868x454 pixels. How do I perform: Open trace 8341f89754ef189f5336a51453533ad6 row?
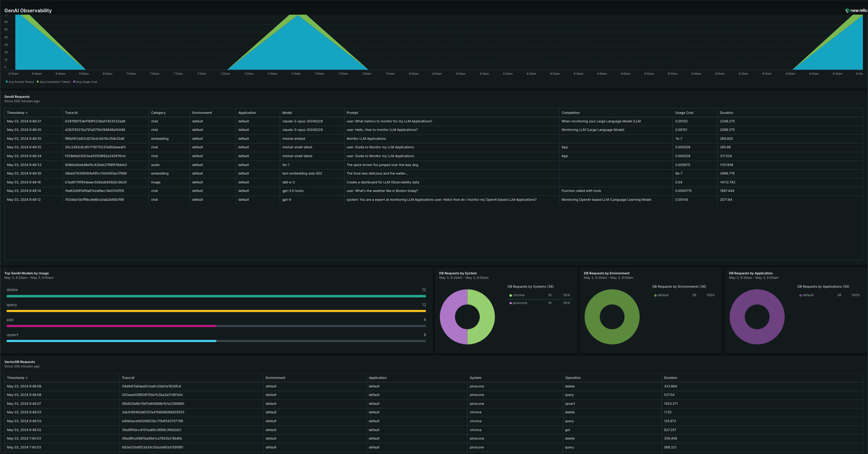433,121
